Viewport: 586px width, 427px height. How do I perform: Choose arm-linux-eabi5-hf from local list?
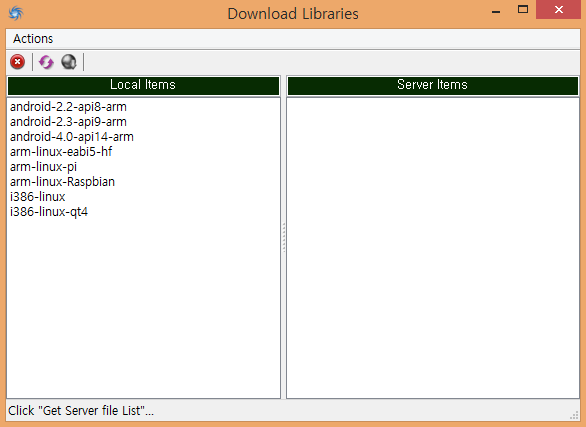[61, 152]
